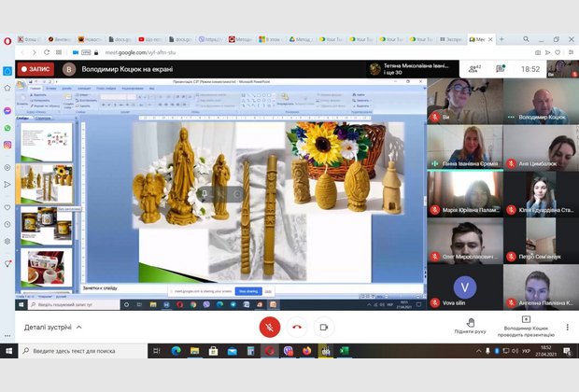Select Петро Сем'янчук video tile

pos(541,241)
